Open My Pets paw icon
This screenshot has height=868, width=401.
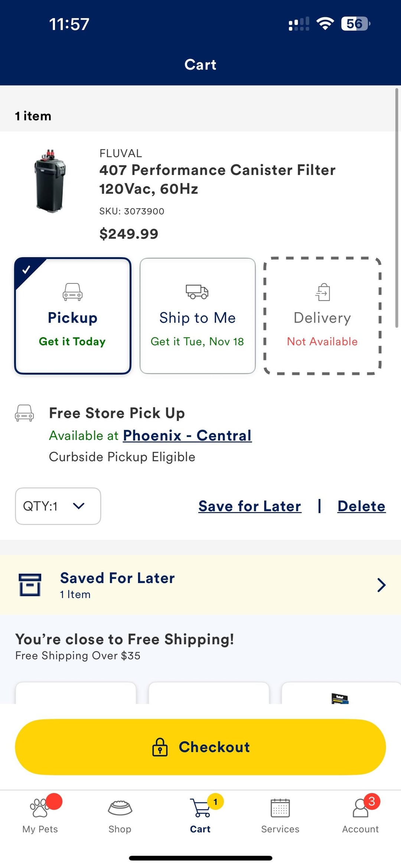pos(40,808)
